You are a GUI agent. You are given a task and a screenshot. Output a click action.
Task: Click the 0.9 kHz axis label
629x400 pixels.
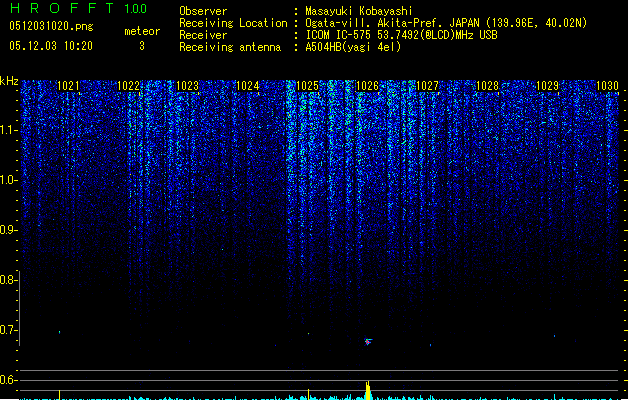(x=8, y=230)
